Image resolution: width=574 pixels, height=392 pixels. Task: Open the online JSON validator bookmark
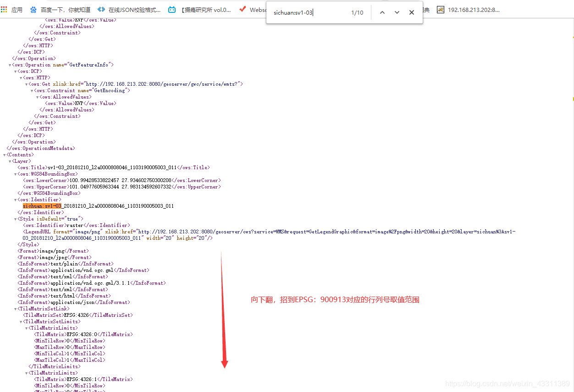point(129,10)
